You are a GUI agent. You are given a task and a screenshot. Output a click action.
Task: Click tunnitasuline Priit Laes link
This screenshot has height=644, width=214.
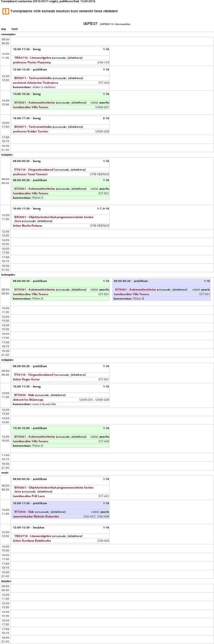point(29,496)
